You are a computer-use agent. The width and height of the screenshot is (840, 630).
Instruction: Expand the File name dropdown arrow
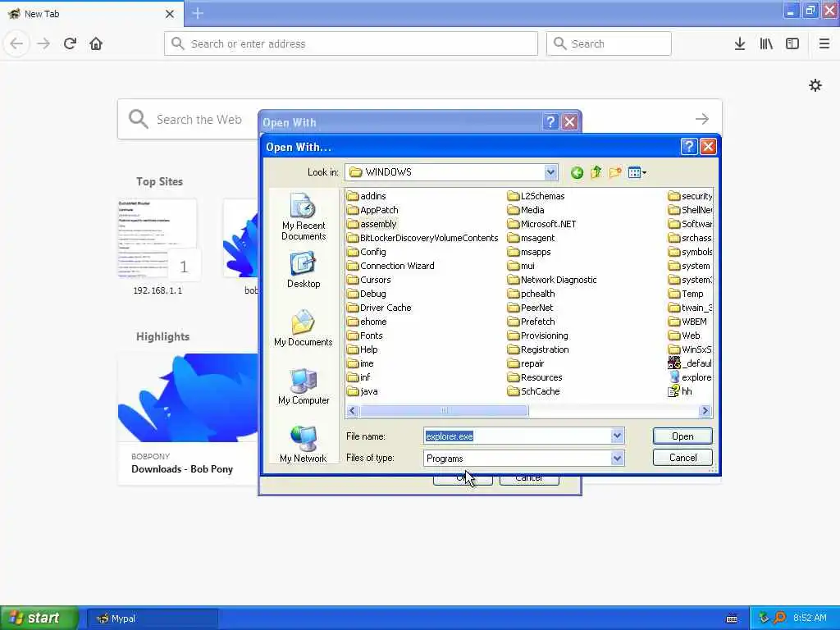617,436
